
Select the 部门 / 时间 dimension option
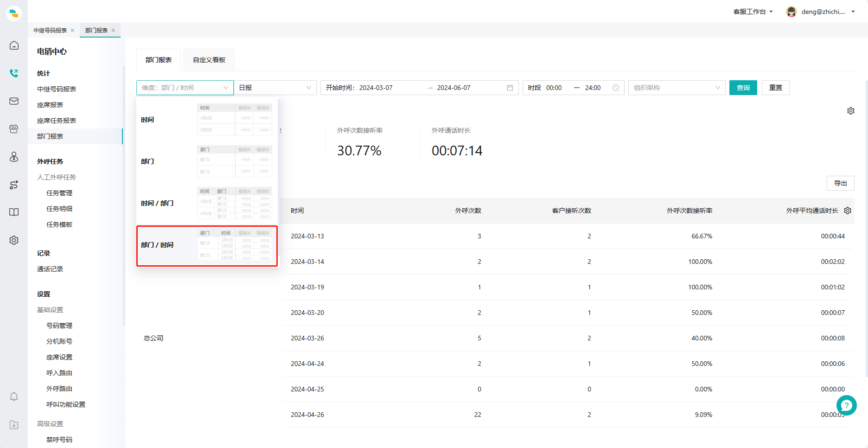click(x=207, y=246)
